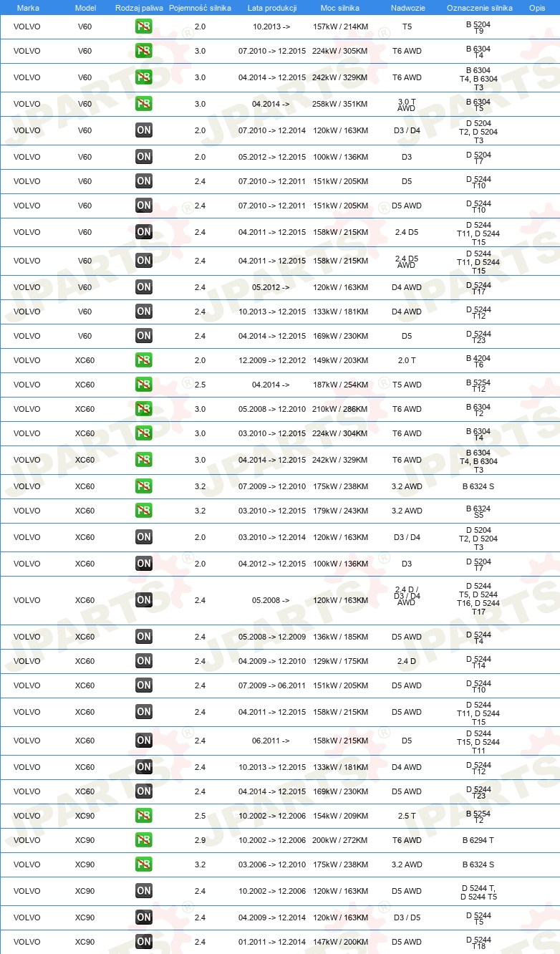560x954 pixels.
Task: Click the '258kW / 351KM' power cell
Action: [x=340, y=104]
